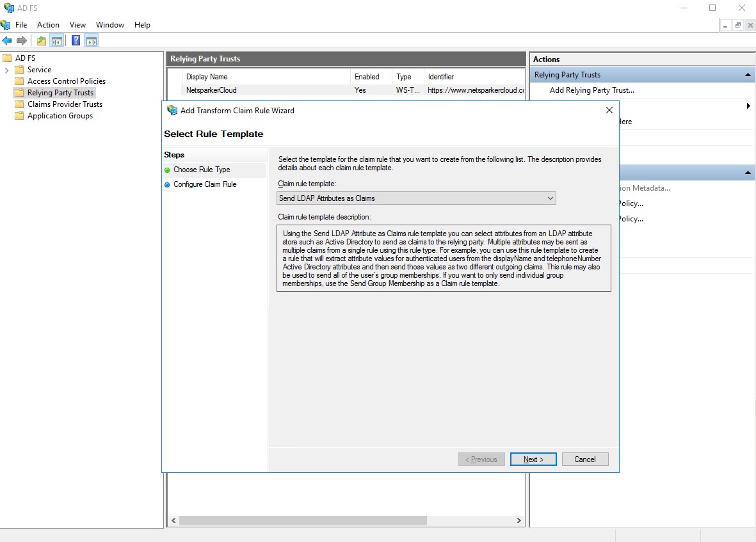Toggle Show/Hide Action Pane toolbar icon
Screen dimensions: 756x542
pyautogui.click(x=92, y=41)
